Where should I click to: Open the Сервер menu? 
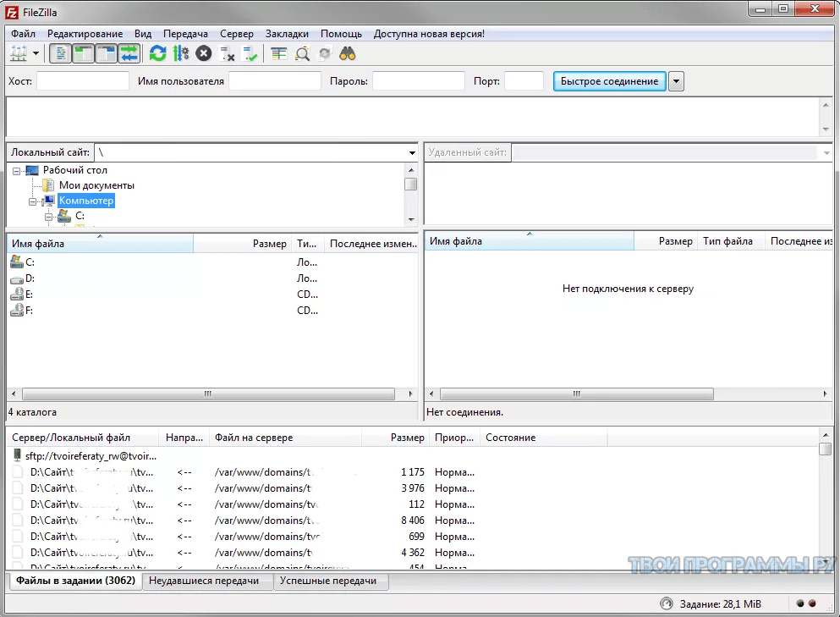[237, 34]
